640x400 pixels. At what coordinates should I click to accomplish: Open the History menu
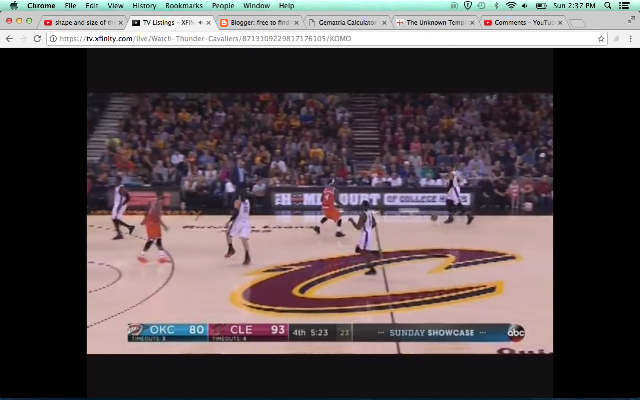point(144,6)
